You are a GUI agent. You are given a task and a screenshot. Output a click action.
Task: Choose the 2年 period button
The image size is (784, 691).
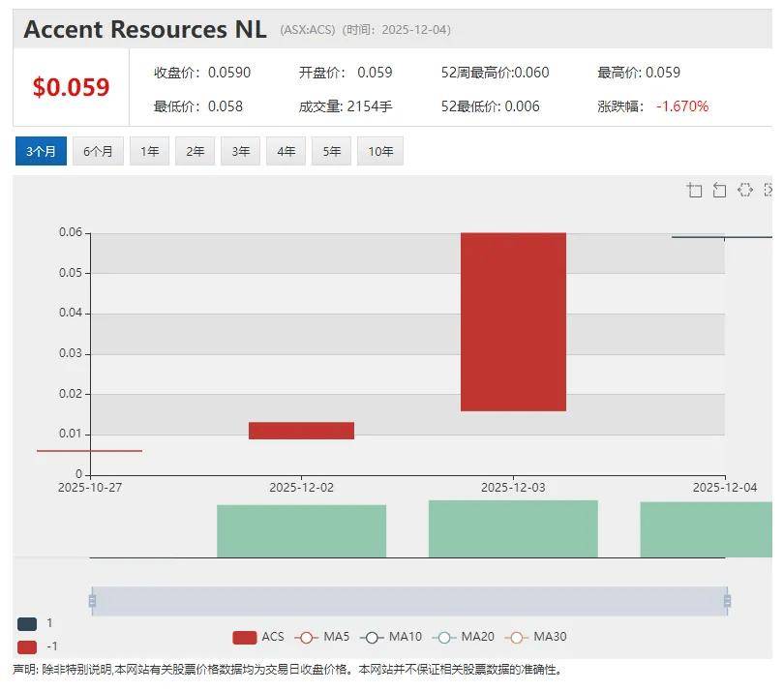click(x=196, y=151)
